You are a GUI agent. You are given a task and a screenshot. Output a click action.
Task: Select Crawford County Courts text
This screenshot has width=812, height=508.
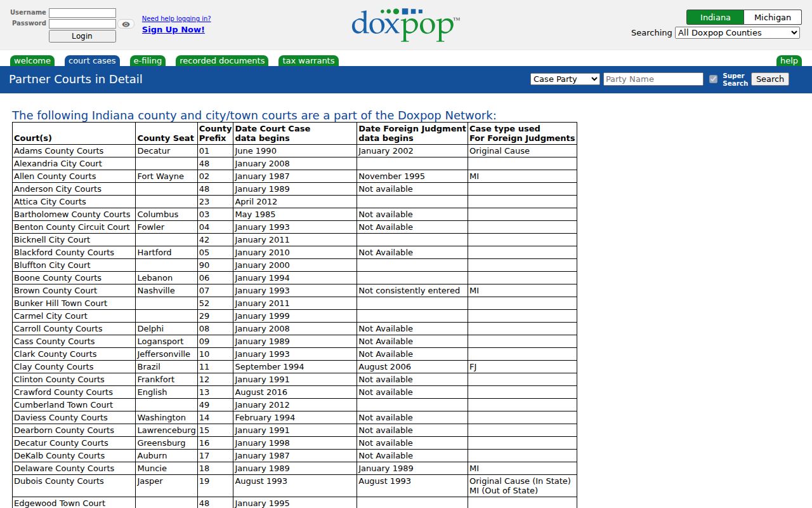click(x=63, y=392)
